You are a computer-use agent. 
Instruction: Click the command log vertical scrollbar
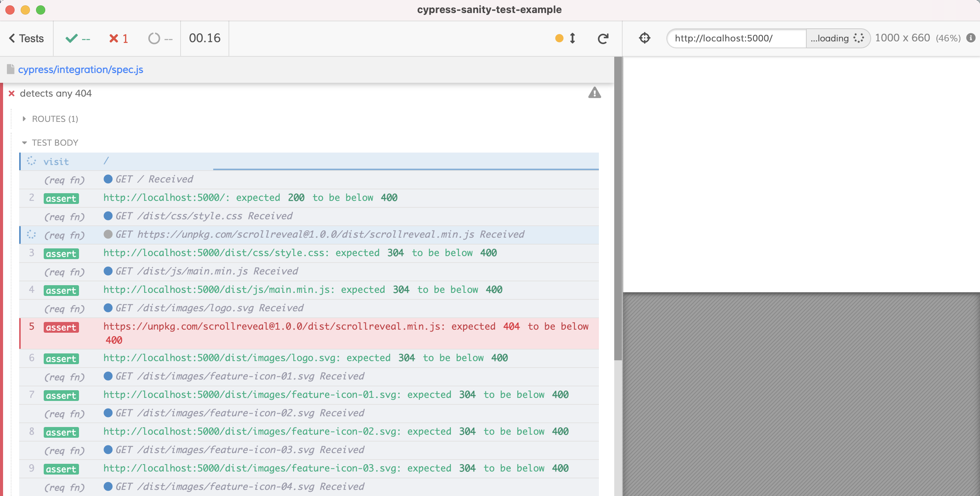618,209
